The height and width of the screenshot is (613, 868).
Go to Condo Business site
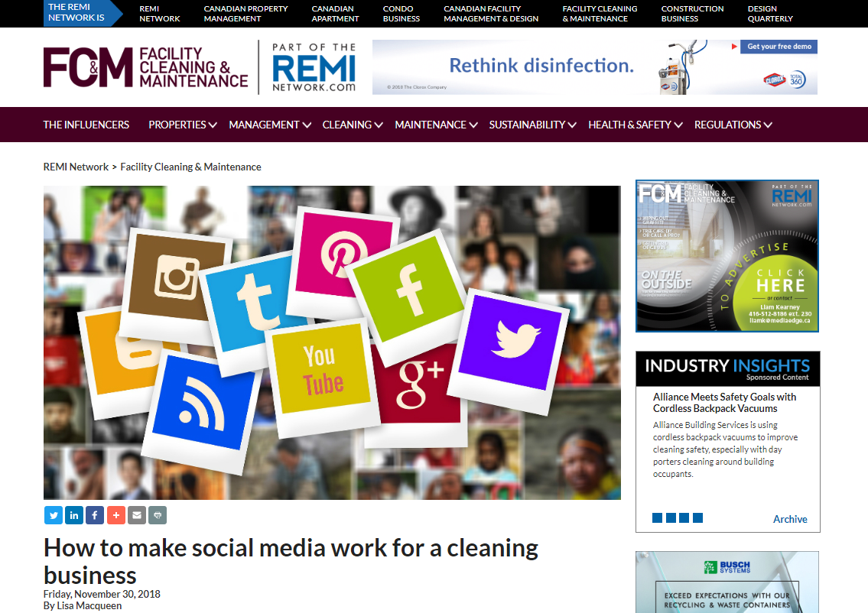pos(401,14)
